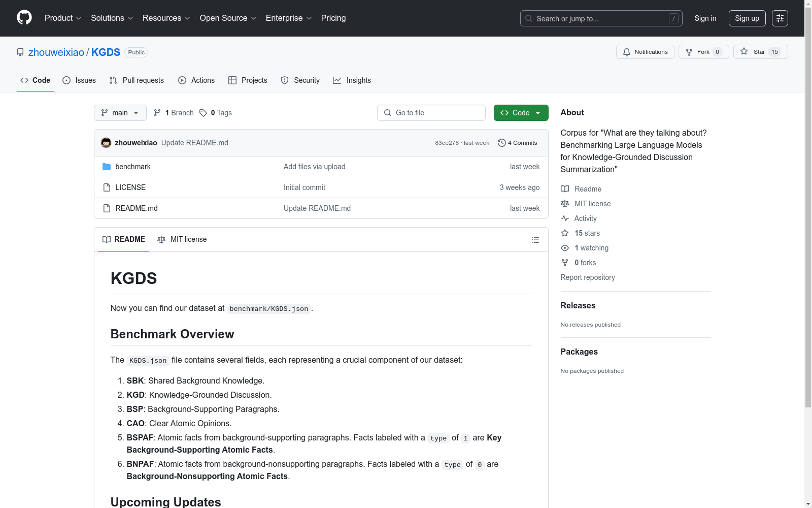
Task: View 0 forks link
Action: 579,263
